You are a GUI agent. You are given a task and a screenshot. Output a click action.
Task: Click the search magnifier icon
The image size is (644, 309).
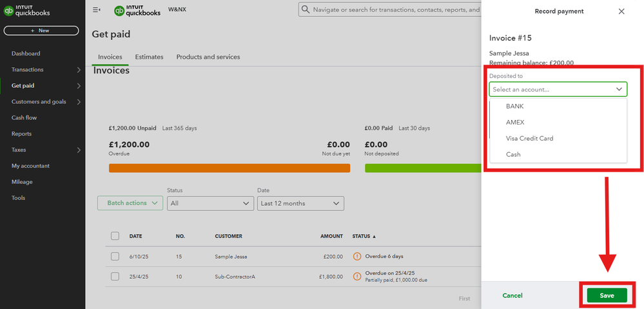(305, 10)
